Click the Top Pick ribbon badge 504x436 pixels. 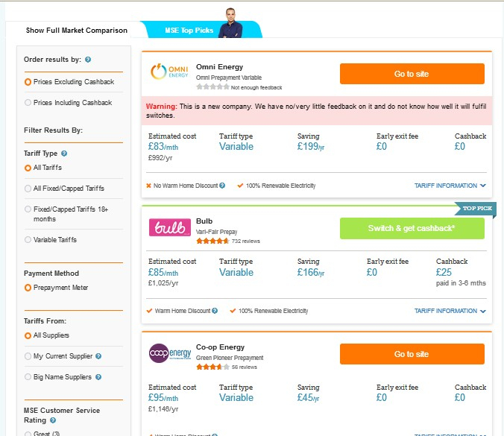point(476,209)
